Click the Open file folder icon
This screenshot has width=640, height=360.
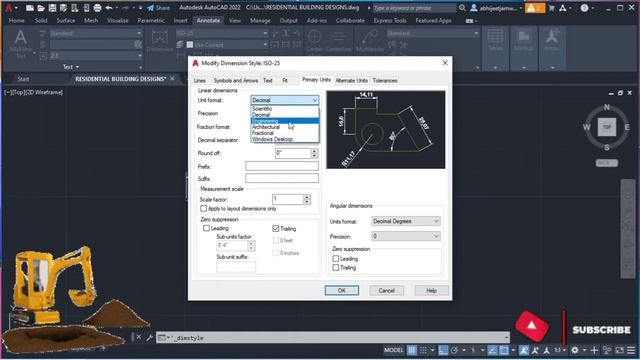tap(41, 8)
